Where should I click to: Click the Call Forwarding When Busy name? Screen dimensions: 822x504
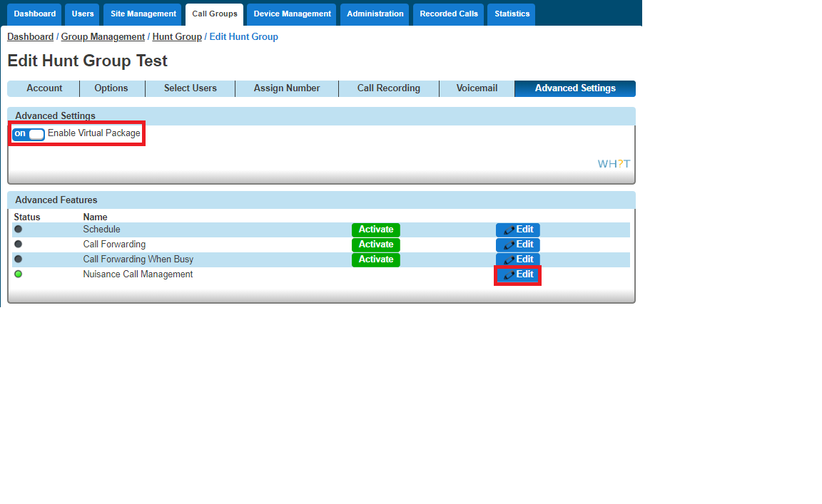tap(138, 259)
